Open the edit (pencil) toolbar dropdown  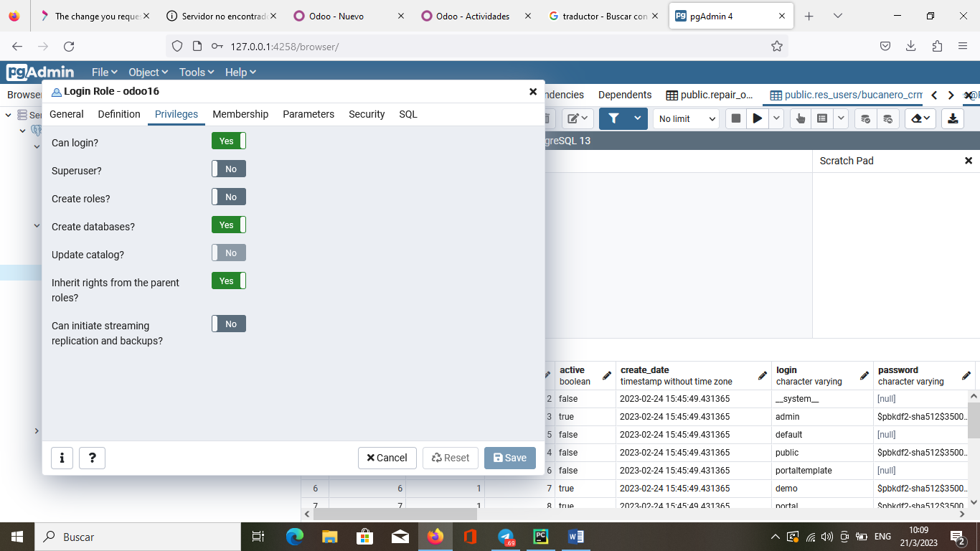577,118
